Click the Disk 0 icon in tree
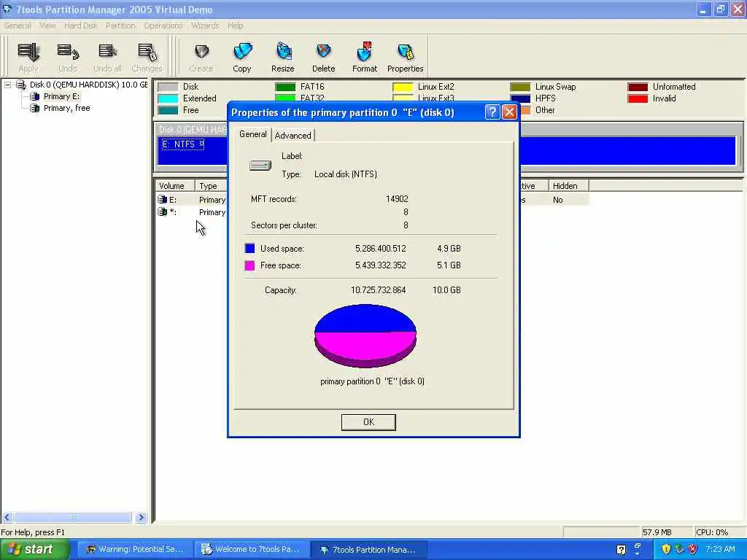 [x=21, y=85]
